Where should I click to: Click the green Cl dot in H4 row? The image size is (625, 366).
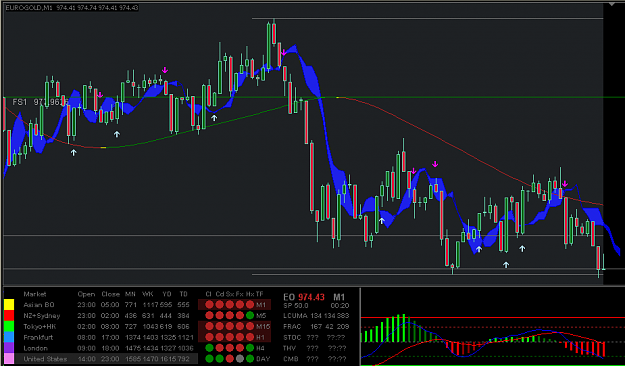208,348
